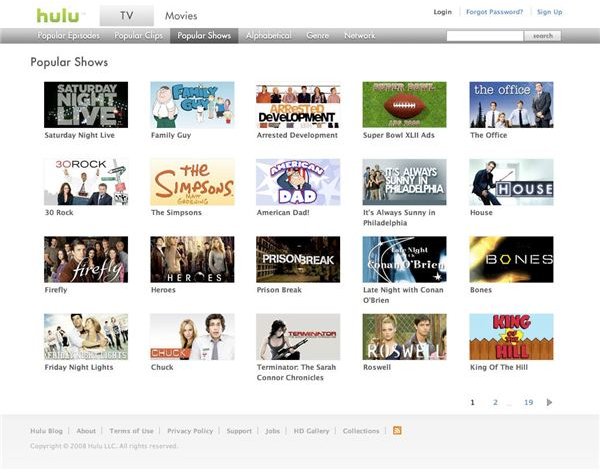Go to page 2
This screenshot has height=473, width=600.
495,402
